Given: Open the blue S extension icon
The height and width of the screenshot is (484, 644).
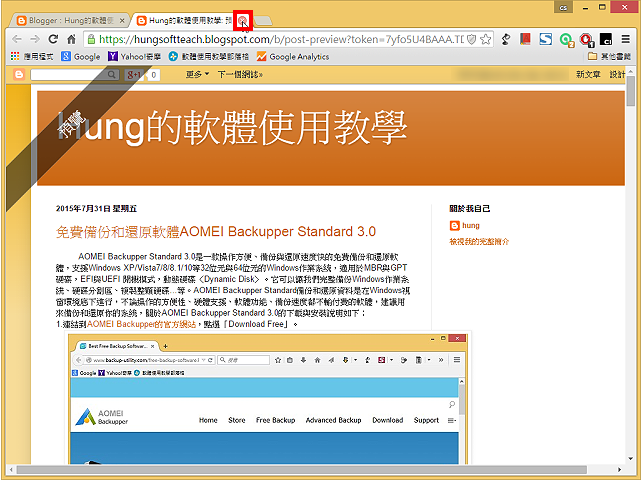Looking at the screenshot, I should tap(545, 39).
